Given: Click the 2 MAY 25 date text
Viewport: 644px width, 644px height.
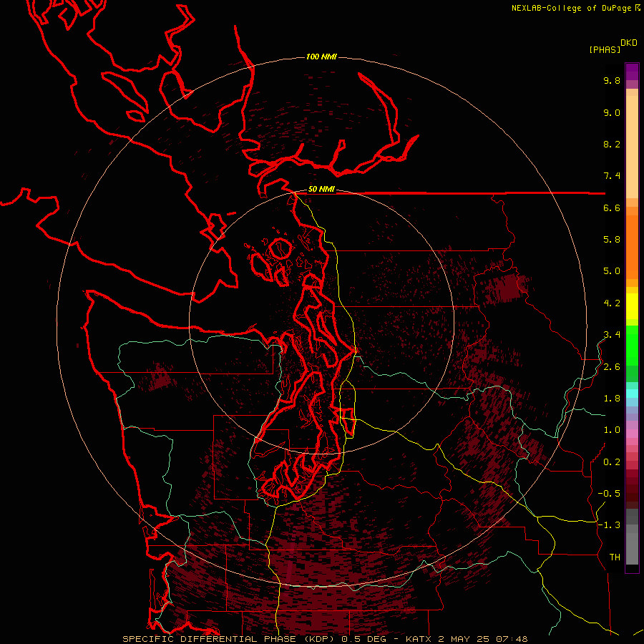Looking at the screenshot, I should tap(464, 639).
